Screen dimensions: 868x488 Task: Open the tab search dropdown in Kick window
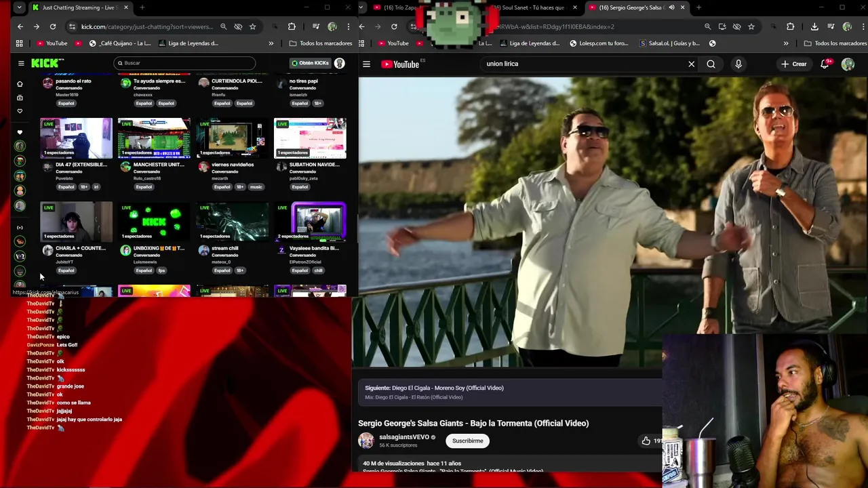click(19, 7)
